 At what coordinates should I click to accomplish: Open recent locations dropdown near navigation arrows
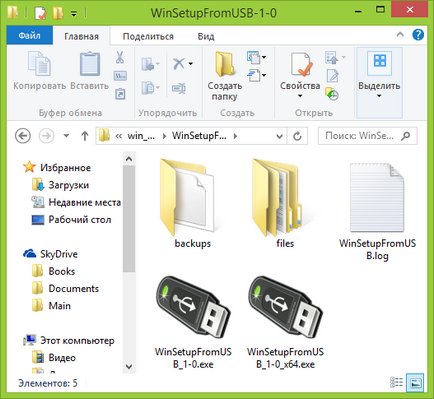66,136
